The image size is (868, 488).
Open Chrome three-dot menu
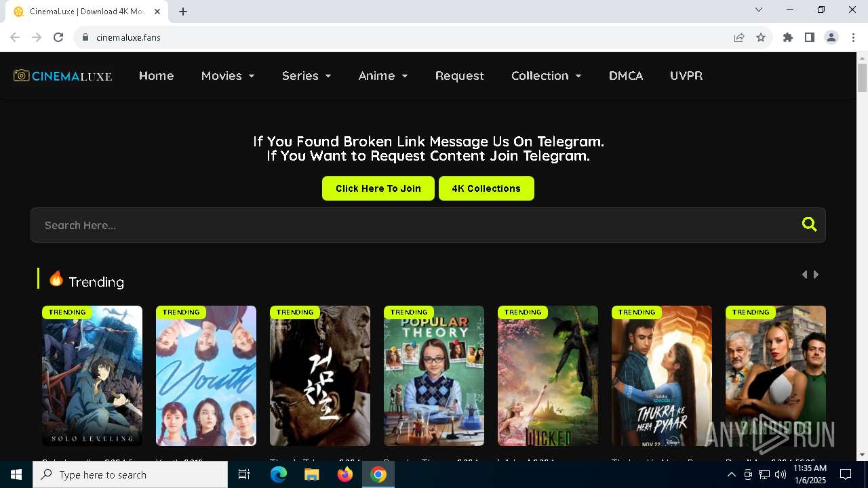pos(852,37)
